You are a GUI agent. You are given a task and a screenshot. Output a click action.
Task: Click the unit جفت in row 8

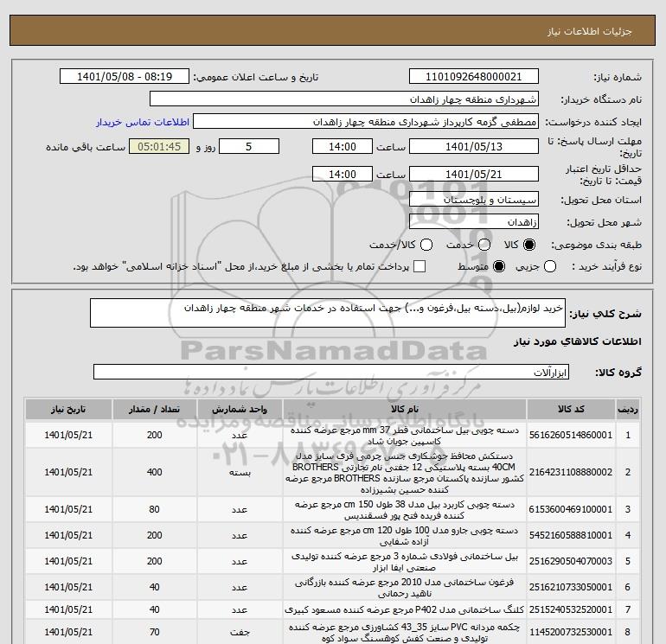[240, 633]
